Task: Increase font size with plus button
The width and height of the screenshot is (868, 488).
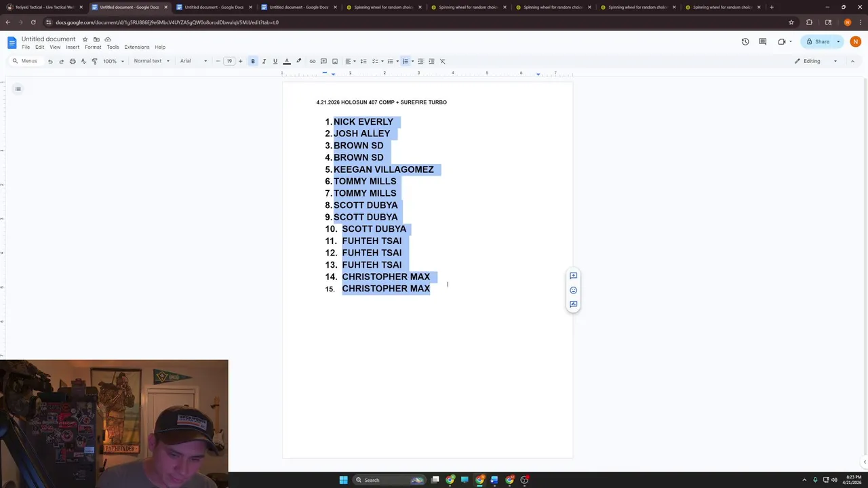Action: click(x=240, y=61)
